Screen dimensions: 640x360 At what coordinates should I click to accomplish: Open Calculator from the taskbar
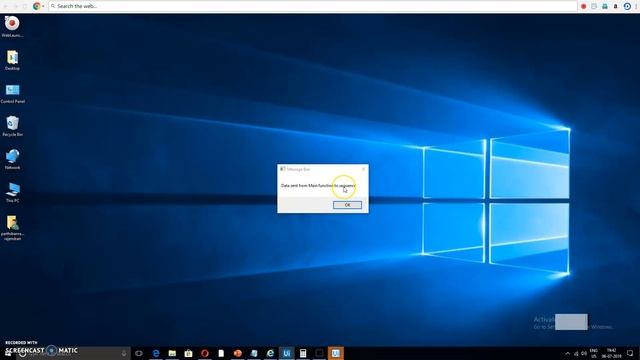pyautogui.click(x=303, y=353)
